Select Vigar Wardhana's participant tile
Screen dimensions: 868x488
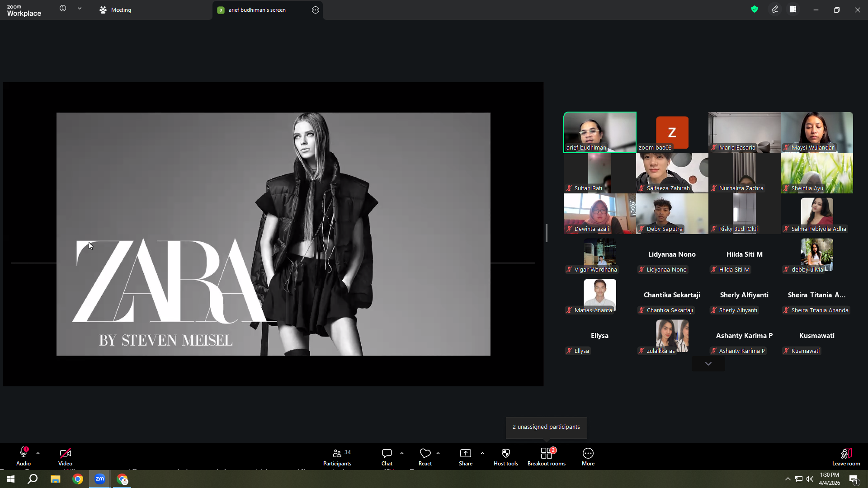click(600, 254)
